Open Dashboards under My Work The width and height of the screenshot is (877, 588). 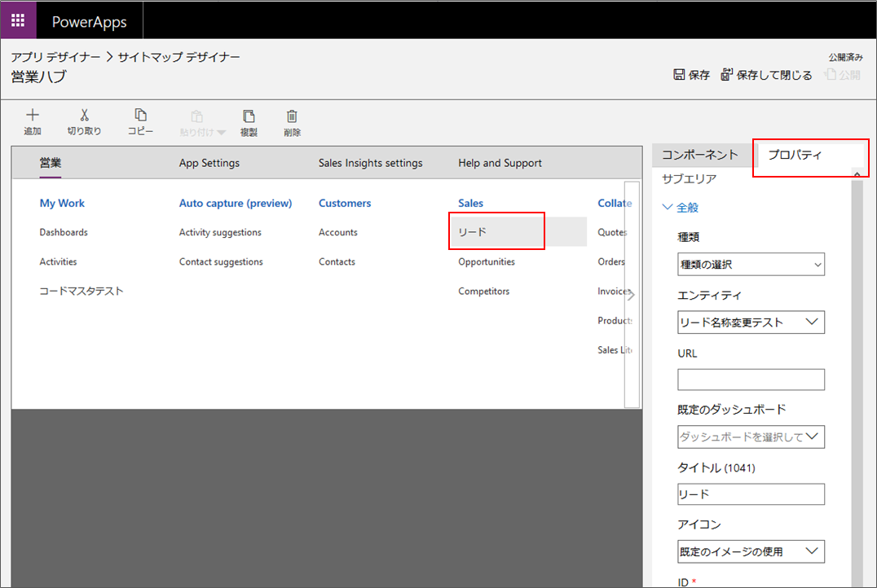pos(63,231)
